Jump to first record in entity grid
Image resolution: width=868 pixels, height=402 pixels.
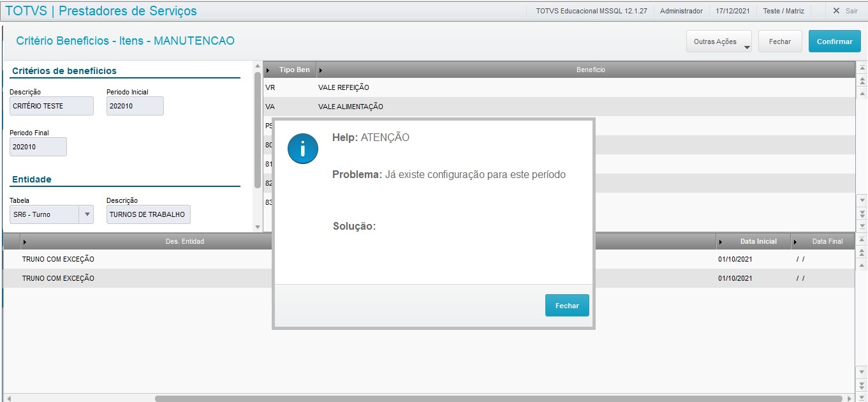[x=862, y=239]
